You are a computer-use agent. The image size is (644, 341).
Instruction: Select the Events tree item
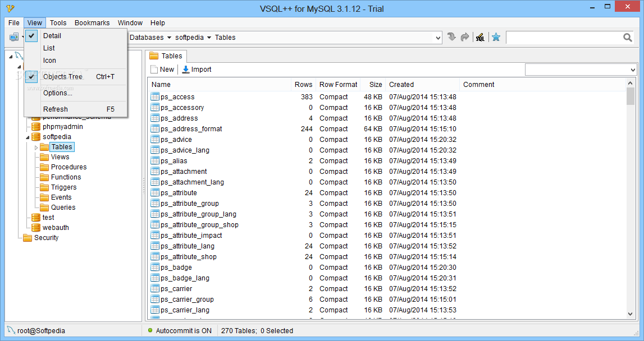click(61, 197)
